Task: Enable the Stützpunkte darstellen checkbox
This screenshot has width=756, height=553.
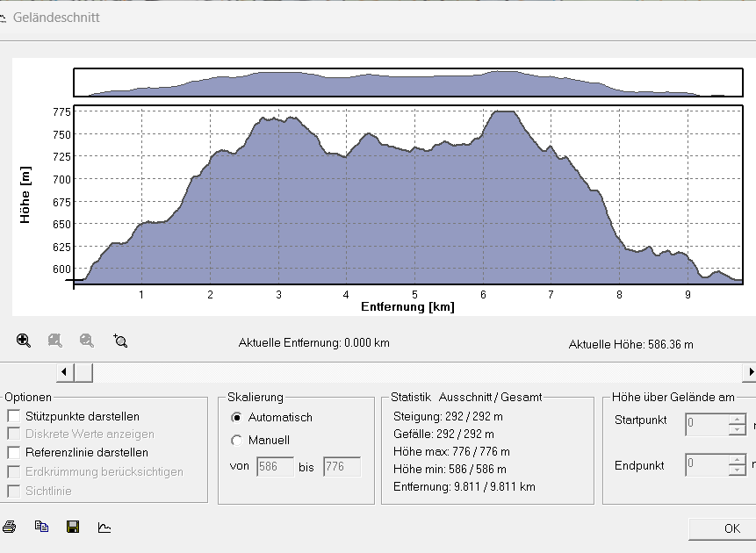Action: click(x=14, y=415)
